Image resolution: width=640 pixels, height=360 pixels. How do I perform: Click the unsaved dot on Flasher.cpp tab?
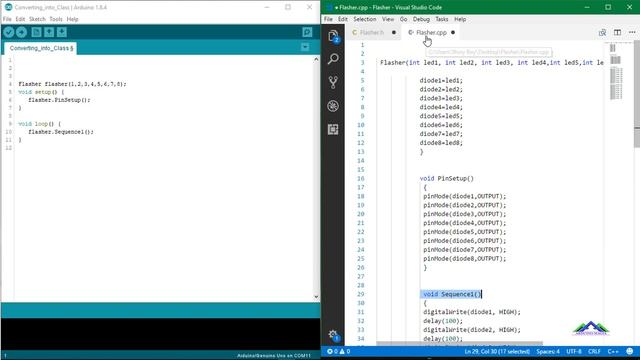tap(453, 32)
